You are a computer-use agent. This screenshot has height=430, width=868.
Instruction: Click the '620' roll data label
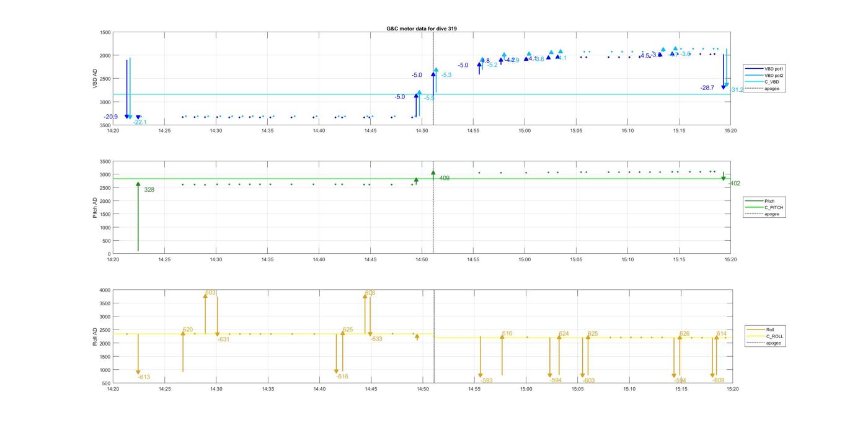point(188,330)
